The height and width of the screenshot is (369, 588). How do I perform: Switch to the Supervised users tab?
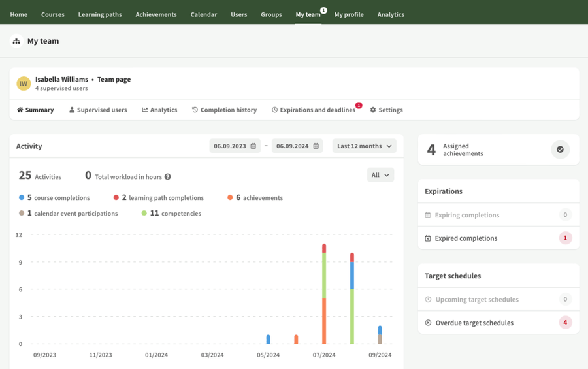point(98,110)
